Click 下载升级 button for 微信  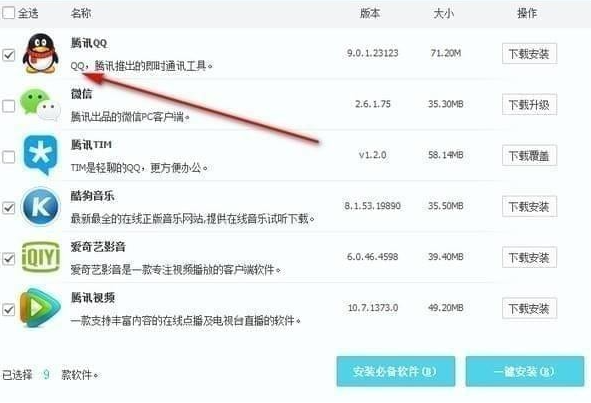529,104
